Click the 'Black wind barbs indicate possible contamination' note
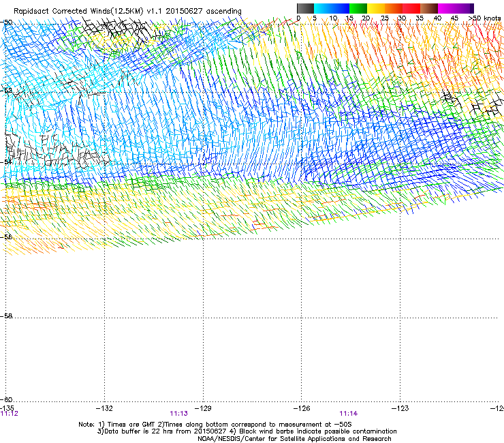The image size is (504, 443). pos(315,431)
